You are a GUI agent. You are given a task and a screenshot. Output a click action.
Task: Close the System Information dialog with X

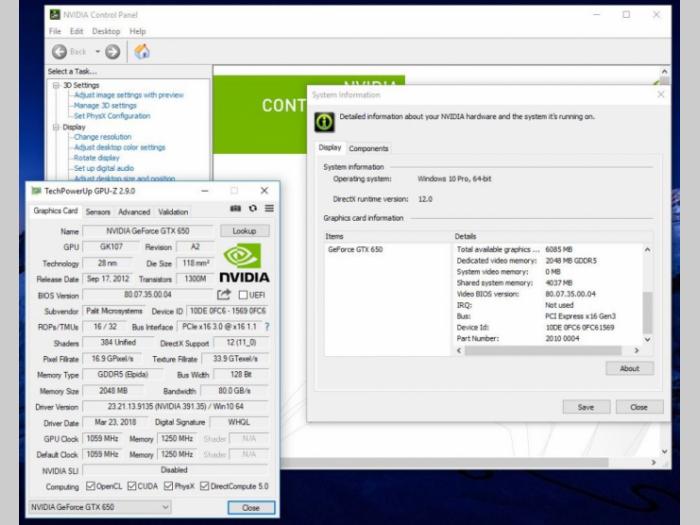661,95
